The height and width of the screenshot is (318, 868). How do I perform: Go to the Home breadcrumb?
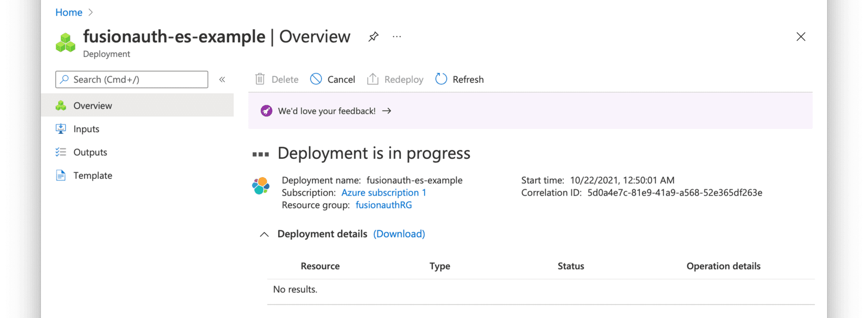[69, 12]
